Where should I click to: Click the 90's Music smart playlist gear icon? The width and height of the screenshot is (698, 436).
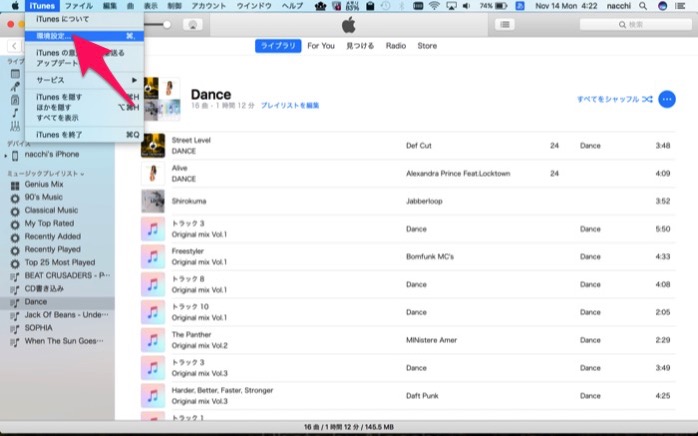15,197
